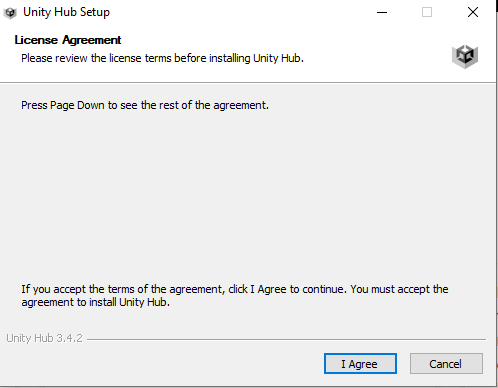
Task: Click the If you accept the terms sentence
Action: 235,289
